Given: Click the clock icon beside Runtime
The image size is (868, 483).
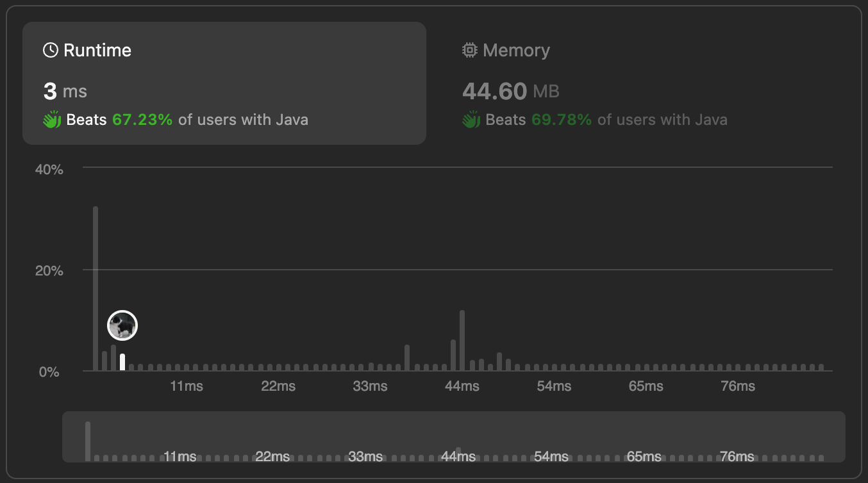Looking at the screenshot, I should [51, 50].
